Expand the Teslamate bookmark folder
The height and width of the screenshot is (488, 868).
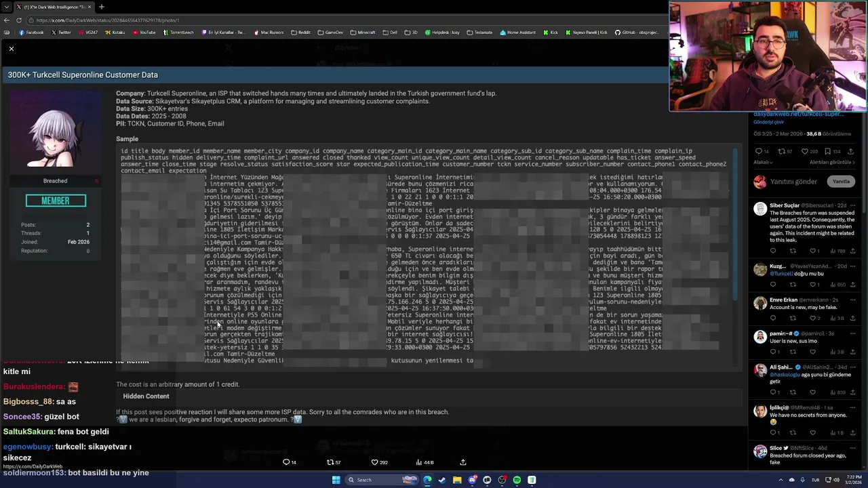(x=479, y=33)
